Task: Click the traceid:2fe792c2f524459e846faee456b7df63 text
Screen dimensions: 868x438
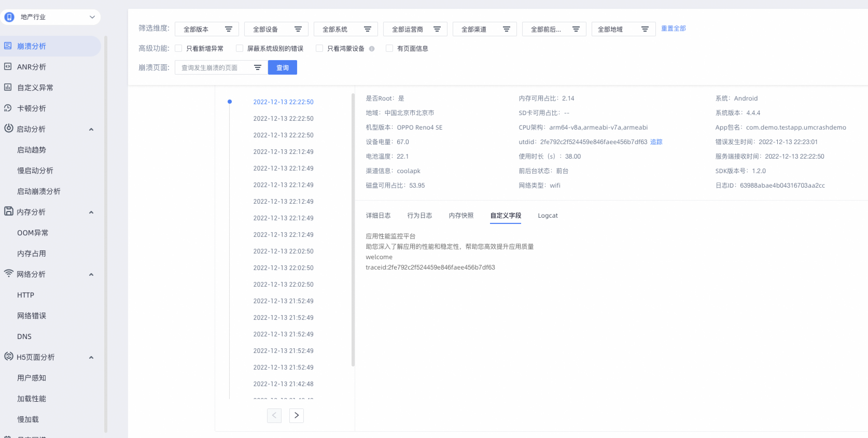Action: pyautogui.click(x=430, y=267)
